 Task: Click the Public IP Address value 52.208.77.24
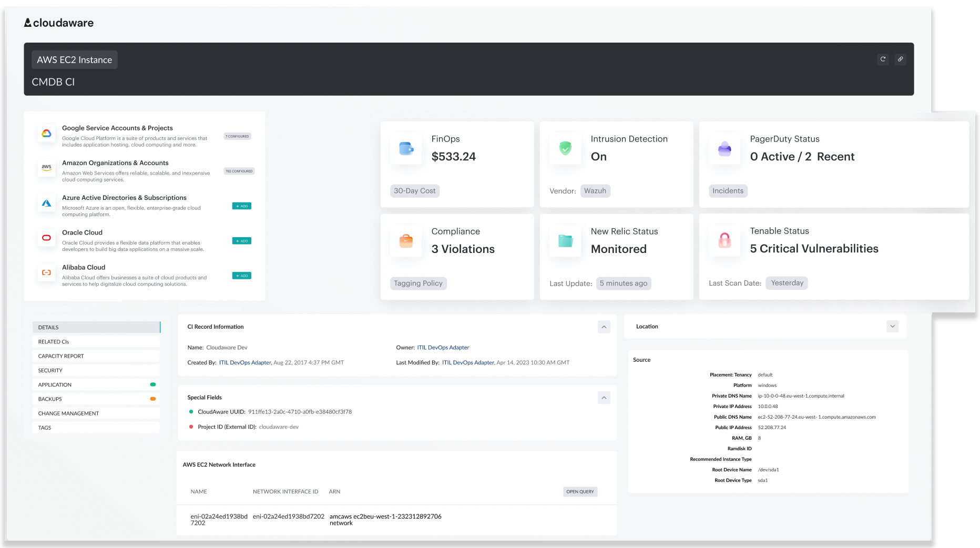(x=772, y=428)
